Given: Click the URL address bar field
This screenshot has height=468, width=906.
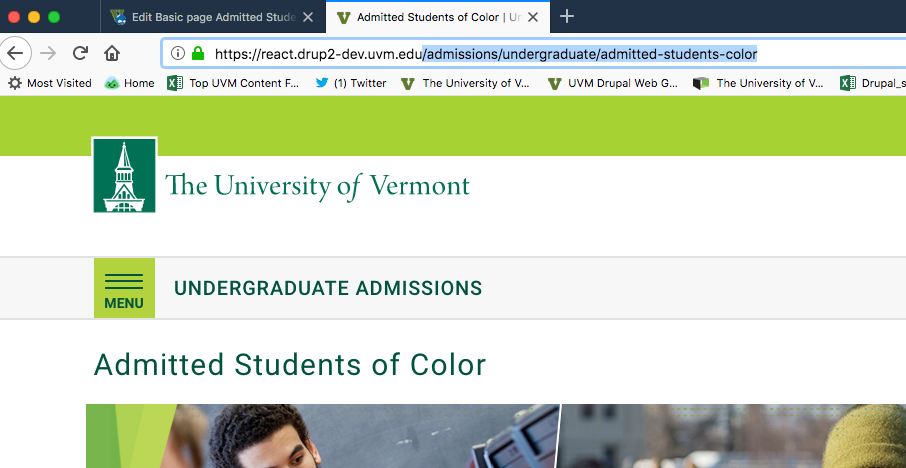Looking at the screenshot, I should click(x=534, y=54).
